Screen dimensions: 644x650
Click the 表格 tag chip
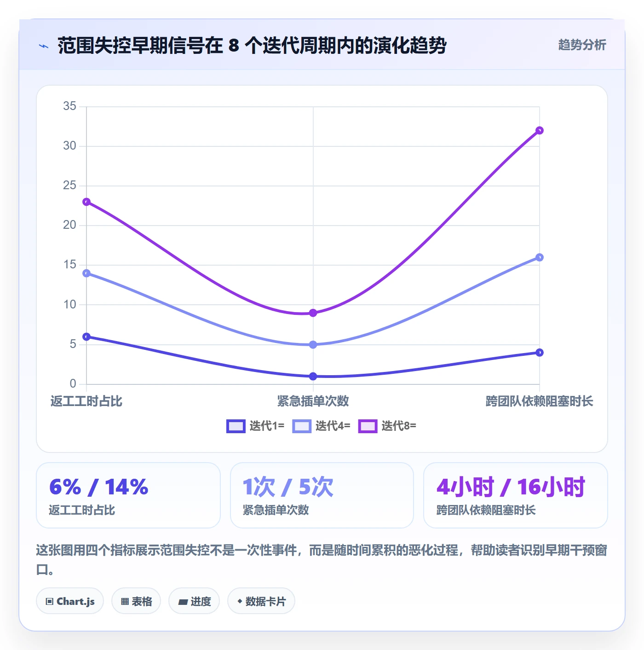click(x=136, y=601)
